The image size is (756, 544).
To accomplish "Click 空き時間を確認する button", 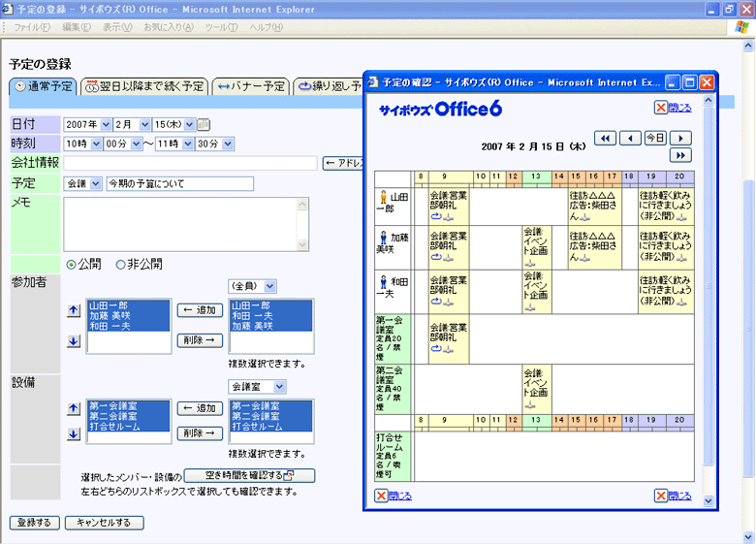I will (x=249, y=475).
